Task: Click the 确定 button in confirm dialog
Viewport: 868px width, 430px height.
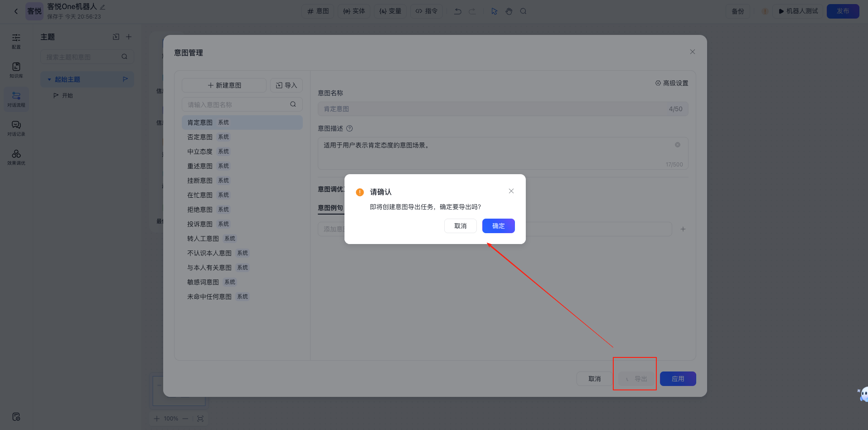Action: [x=498, y=226]
